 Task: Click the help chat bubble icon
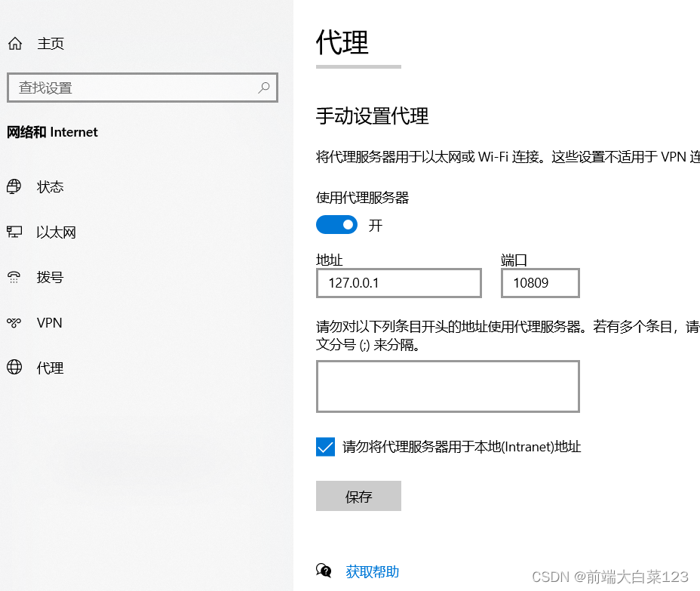point(324,571)
